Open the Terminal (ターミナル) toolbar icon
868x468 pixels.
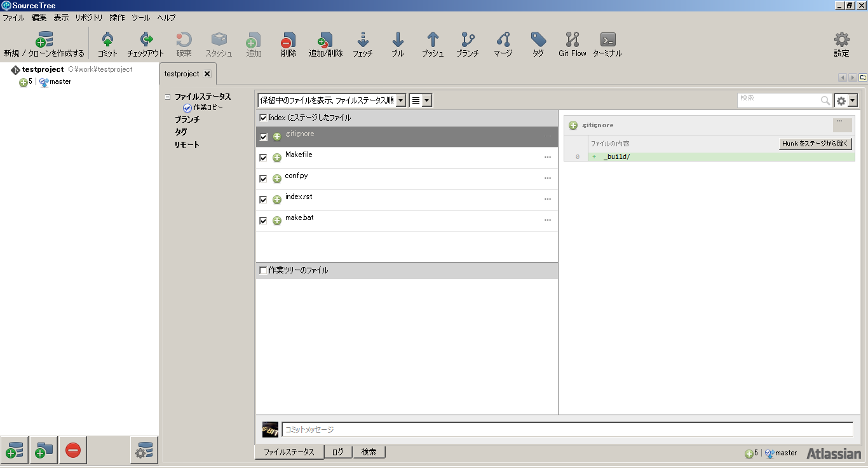[x=607, y=40]
